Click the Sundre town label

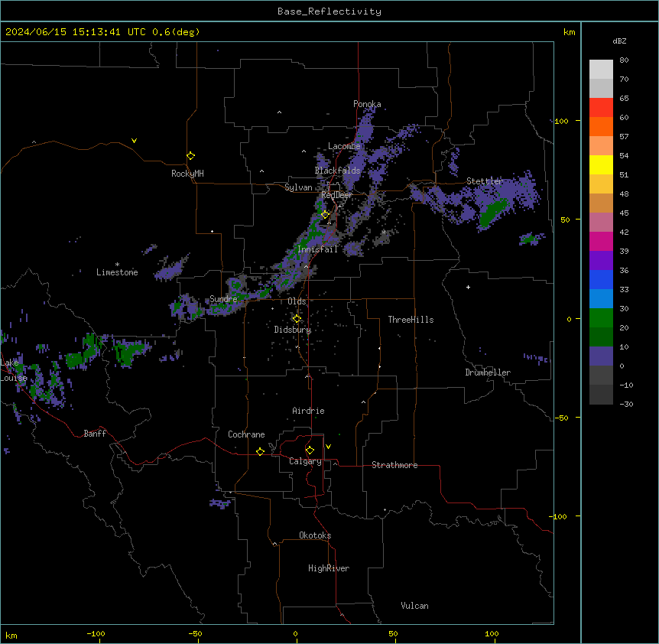click(223, 299)
